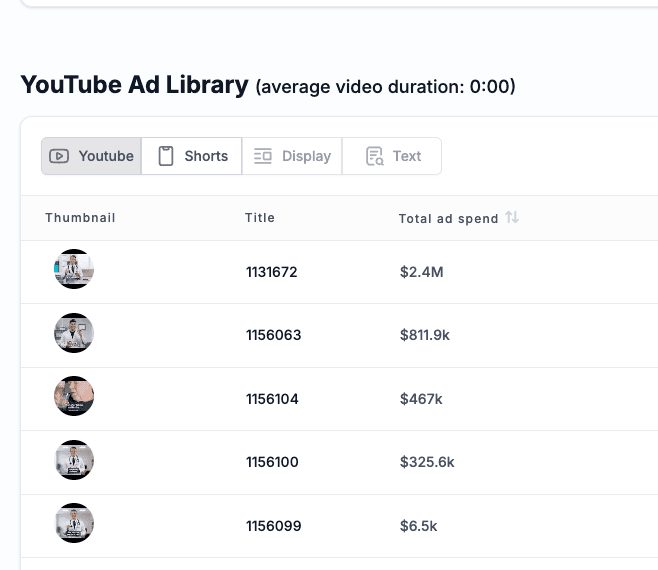Open thumbnail of ad 1156104
658x570 pixels.
tap(74, 396)
